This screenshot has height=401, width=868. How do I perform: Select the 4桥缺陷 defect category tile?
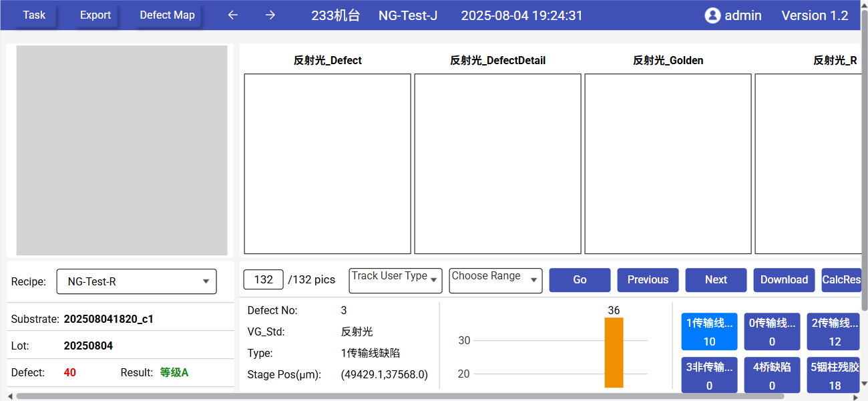(772, 376)
